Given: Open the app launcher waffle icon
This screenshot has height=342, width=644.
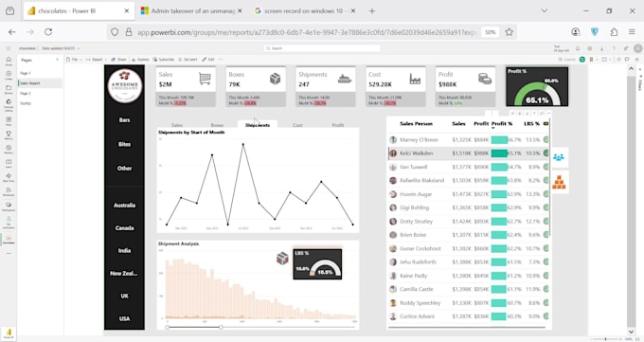Looking at the screenshot, I should coord(9,48).
